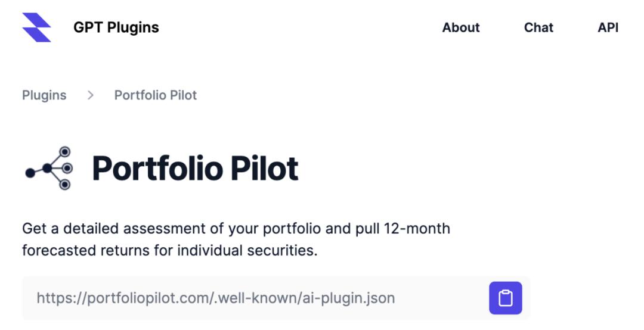Click the ai-plugin.json URL text
The image size is (644, 330).
(215, 298)
